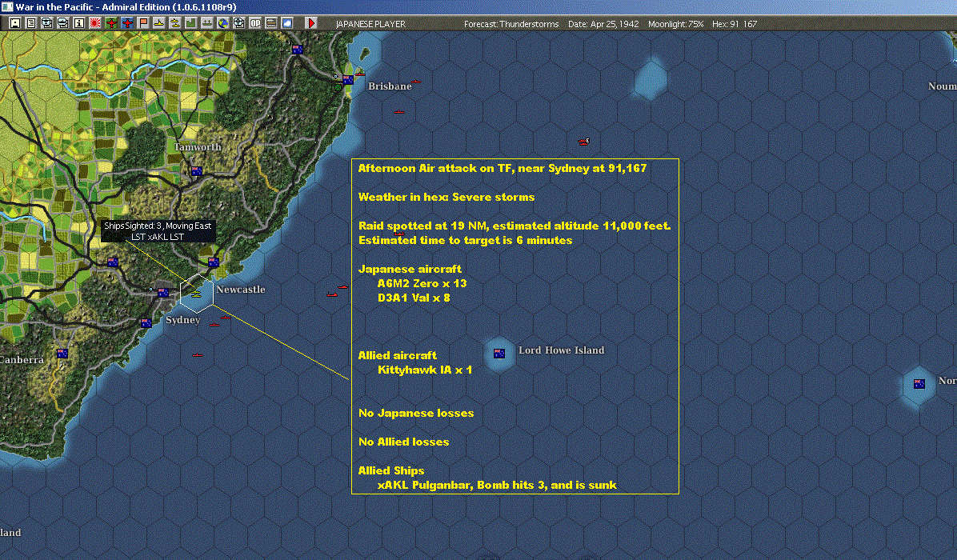Screen dimensions: 957x560
Task: Click 'Weather in hex: Severe storms' line
Action: point(446,197)
